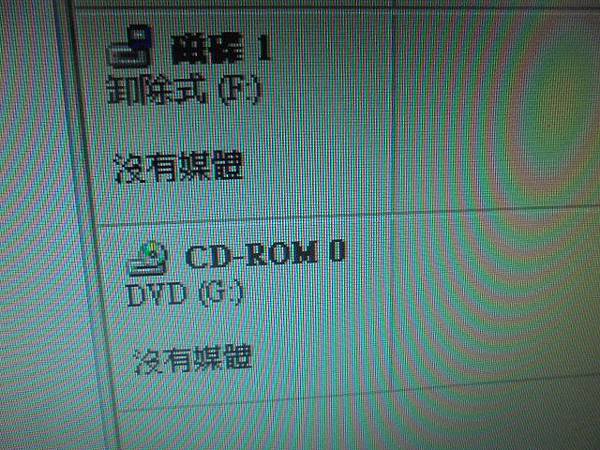
Task: Click the CD-ROM 0 disc drive icon
Action: coord(148,258)
